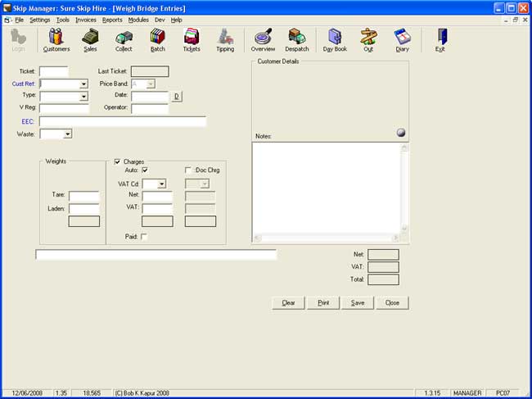
Task: Click inside the Ticket field
Action: [53, 71]
